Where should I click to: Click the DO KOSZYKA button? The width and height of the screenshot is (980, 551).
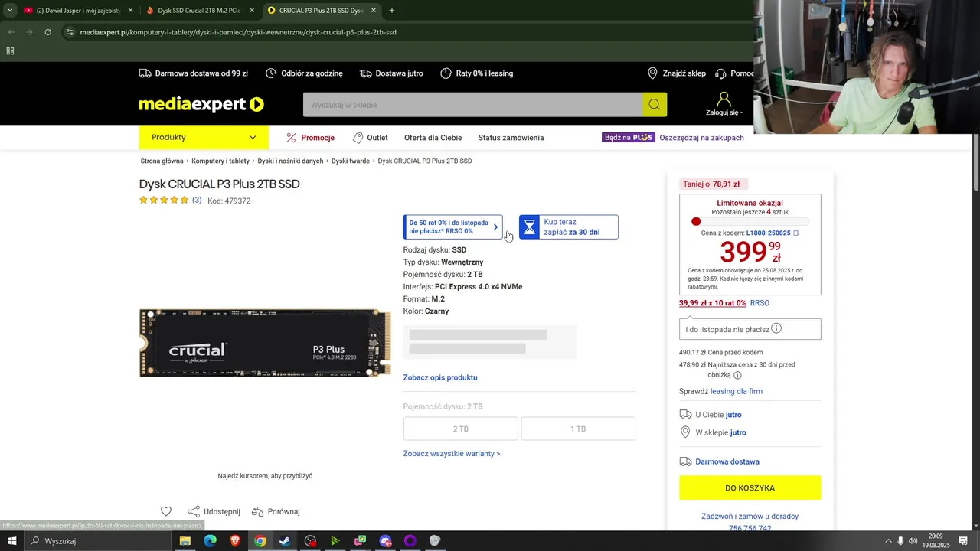tap(750, 487)
